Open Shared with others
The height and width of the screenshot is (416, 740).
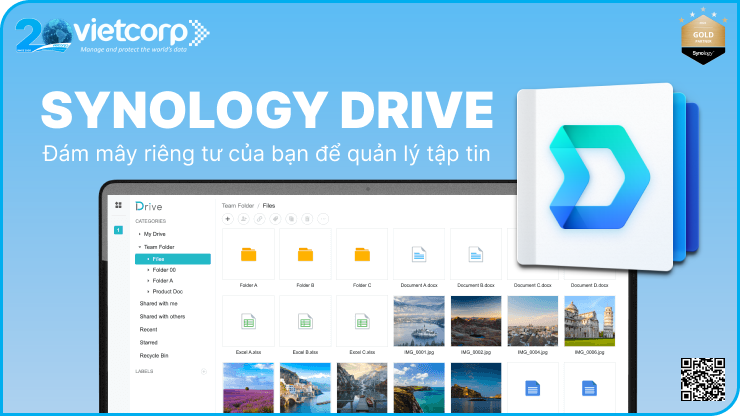click(x=162, y=317)
